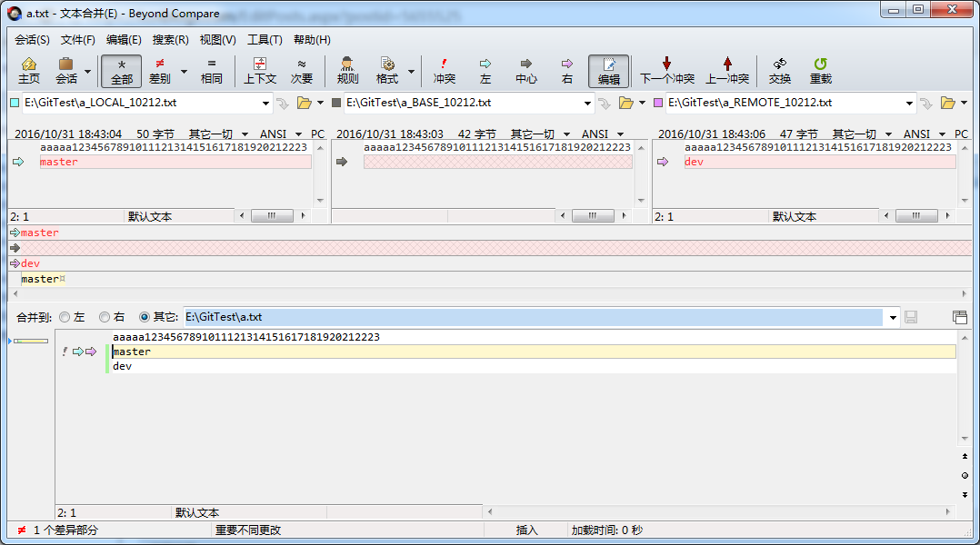980x545 pixels.
Task: Select the 其它 merge-to radio button
Action: pyautogui.click(x=145, y=317)
